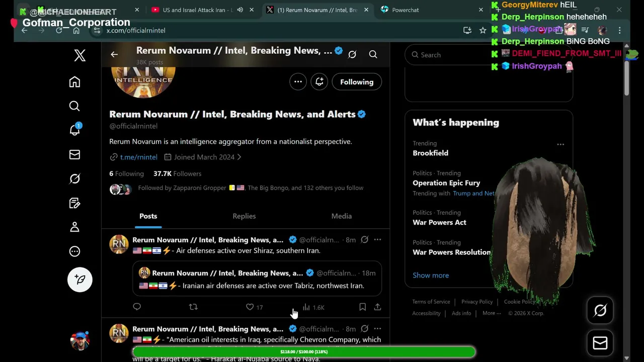Click the browser home button
The width and height of the screenshot is (644, 362).
[76, 31]
